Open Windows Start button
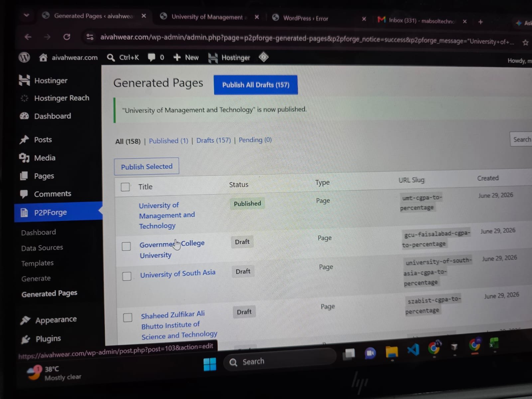 pyautogui.click(x=210, y=364)
